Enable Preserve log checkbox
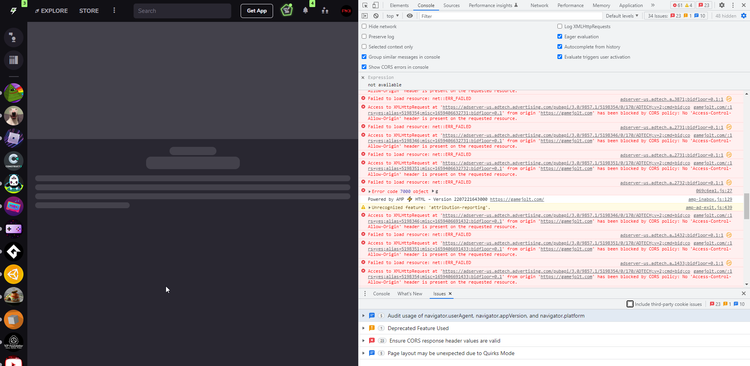Screen dimensions: 750x366 [364, 36]
